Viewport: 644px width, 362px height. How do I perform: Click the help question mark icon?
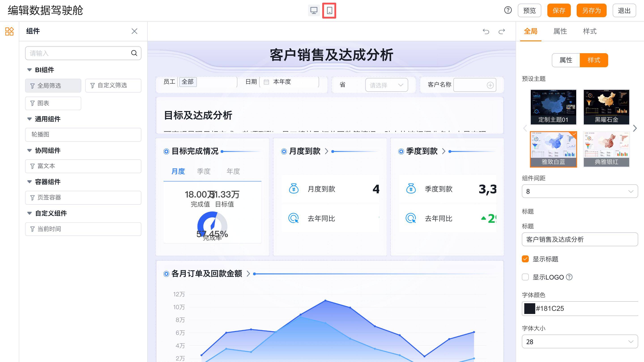click(508, 10)
